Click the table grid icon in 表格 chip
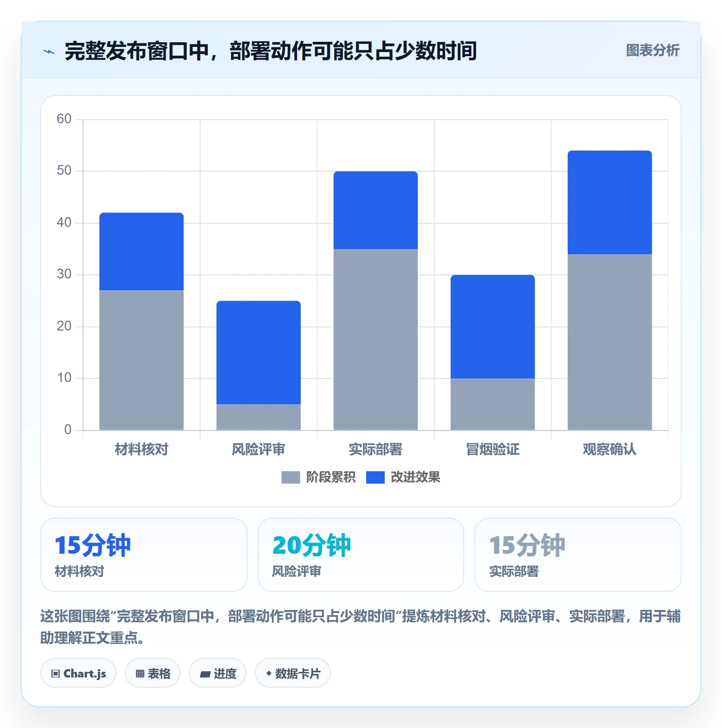722x728 pixels. point(140,674)
